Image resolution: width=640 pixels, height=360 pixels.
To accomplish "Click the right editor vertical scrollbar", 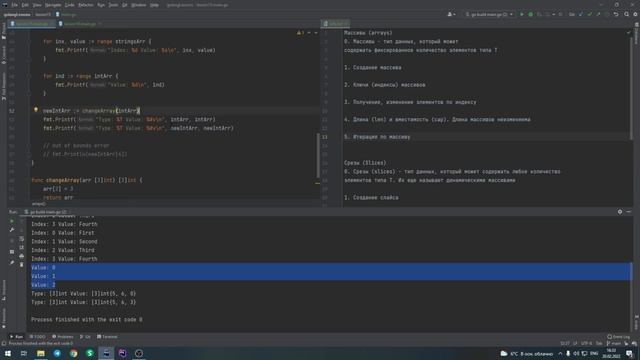I will coord(631,88).
